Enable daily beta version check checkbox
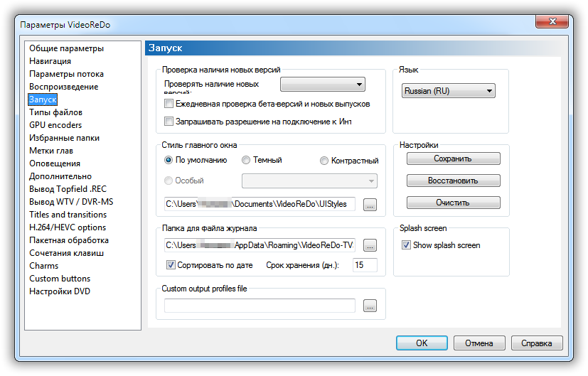Viewport: 588px width, 376px height. click(169, 104)
